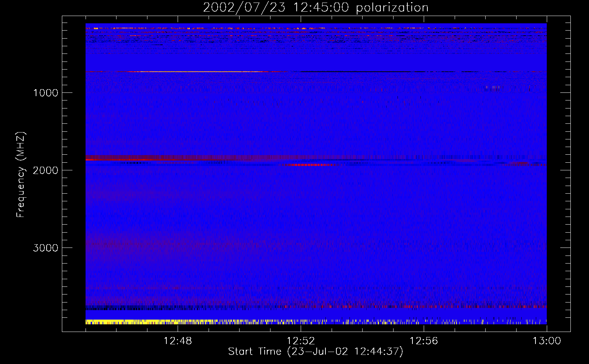The height and width of the screenshot is (364, 589).
Task: Select the 1000 frequency tick label
Action: (46, 93)
